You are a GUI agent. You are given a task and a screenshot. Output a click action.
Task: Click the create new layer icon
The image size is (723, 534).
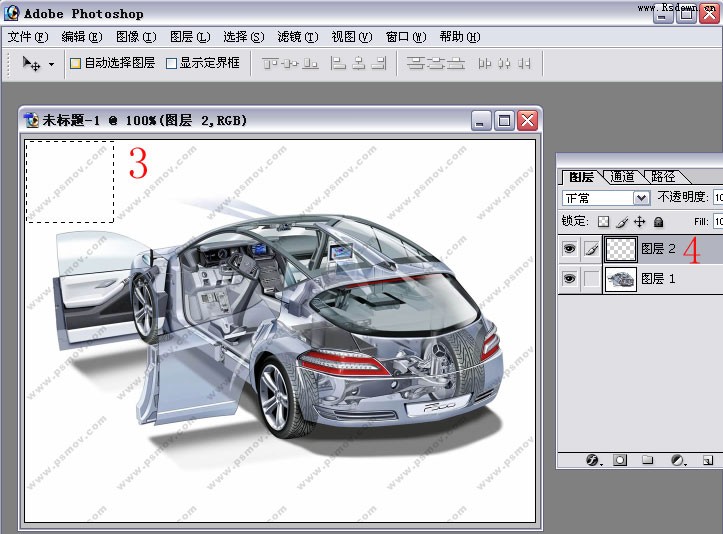pos(707,460)
